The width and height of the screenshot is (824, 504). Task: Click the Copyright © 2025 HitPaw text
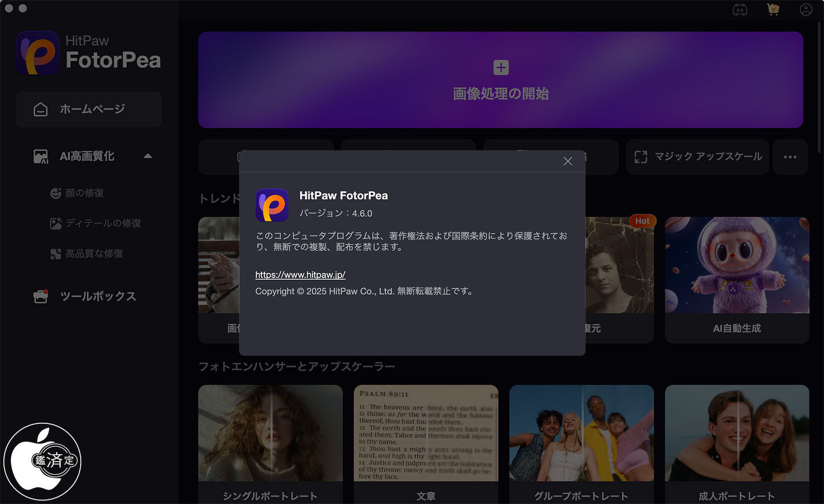pyautogui.click(x=364, y=291)
